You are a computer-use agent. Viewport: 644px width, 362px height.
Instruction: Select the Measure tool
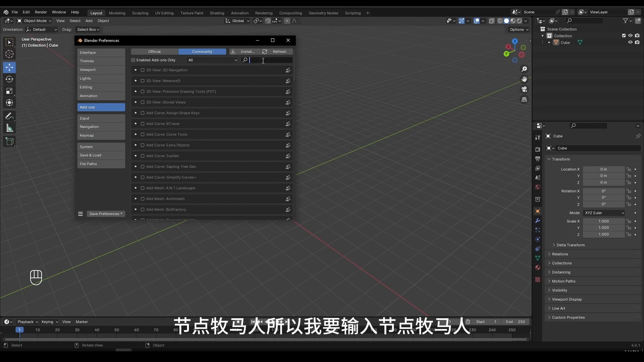point(9,128)
